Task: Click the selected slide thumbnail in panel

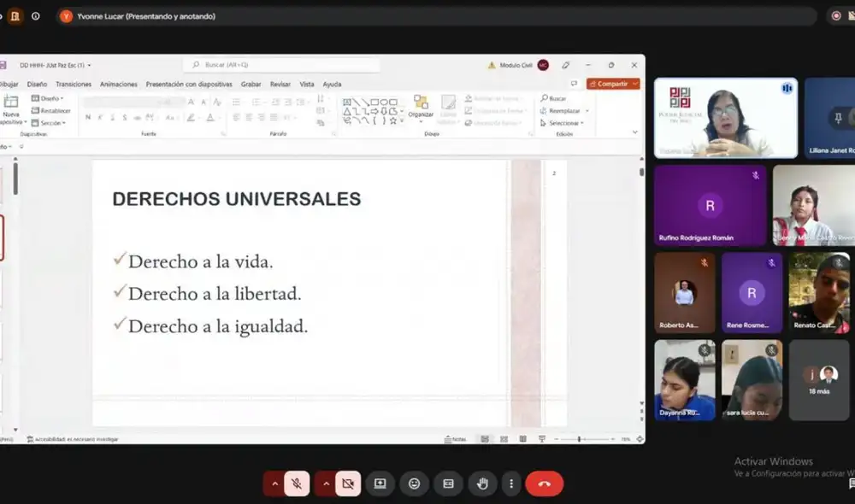Action: click(x=2, y=237)
